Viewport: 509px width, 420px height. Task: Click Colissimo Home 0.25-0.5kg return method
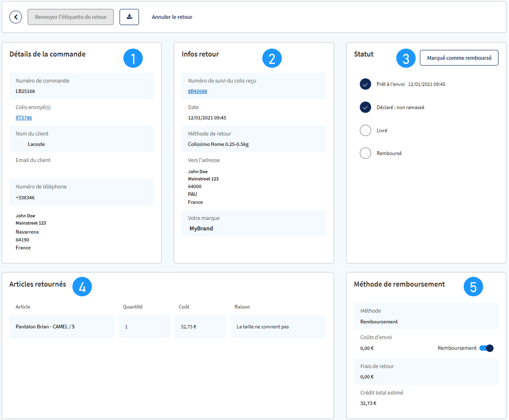218,144
